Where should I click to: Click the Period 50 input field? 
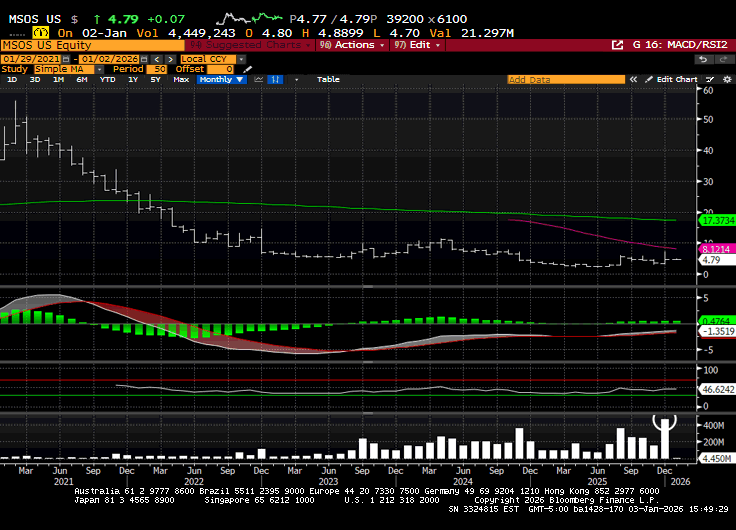point(157,69)
